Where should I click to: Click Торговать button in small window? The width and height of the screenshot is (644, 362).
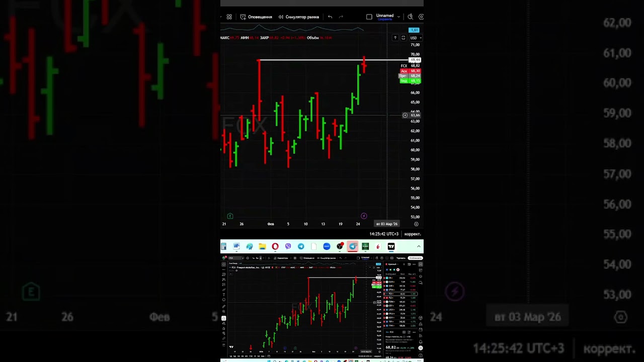(401, 258)
